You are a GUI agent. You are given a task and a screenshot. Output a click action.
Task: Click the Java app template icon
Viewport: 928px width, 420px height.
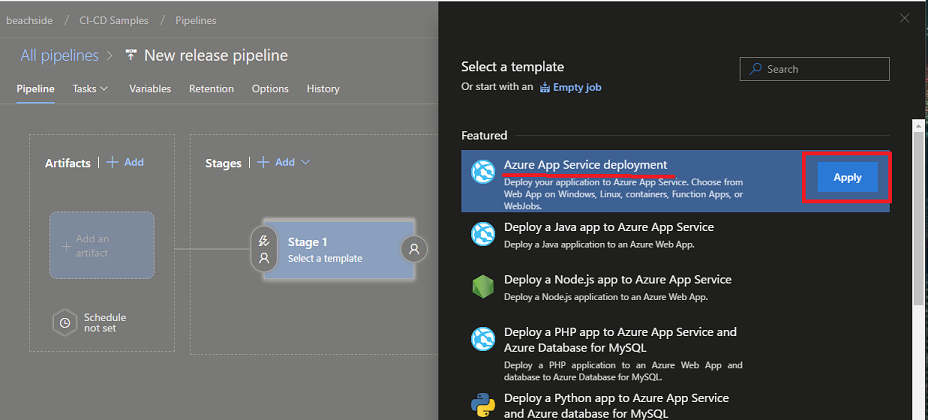pyautogui.click(x=483, y=234)
